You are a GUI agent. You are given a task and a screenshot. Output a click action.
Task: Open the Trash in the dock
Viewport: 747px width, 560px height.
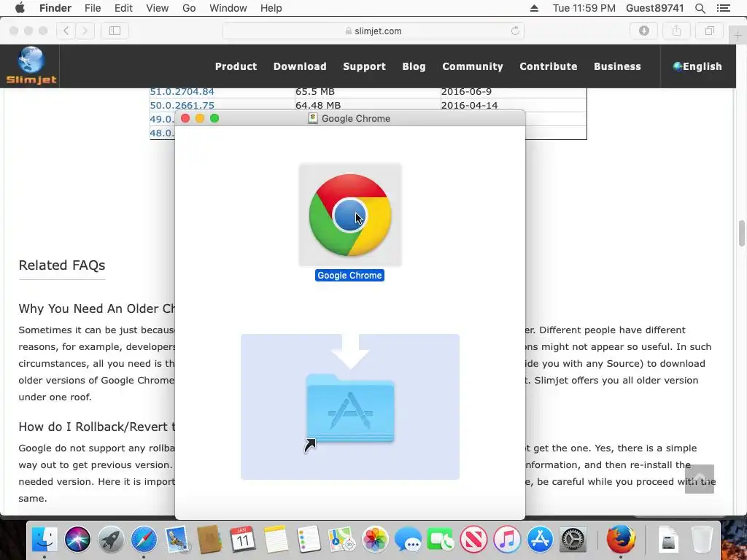[x=701, y=540]
